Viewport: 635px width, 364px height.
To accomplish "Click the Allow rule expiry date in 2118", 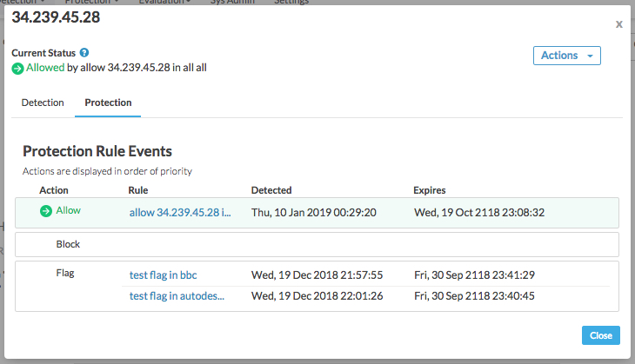I will (x=479, y=212).
